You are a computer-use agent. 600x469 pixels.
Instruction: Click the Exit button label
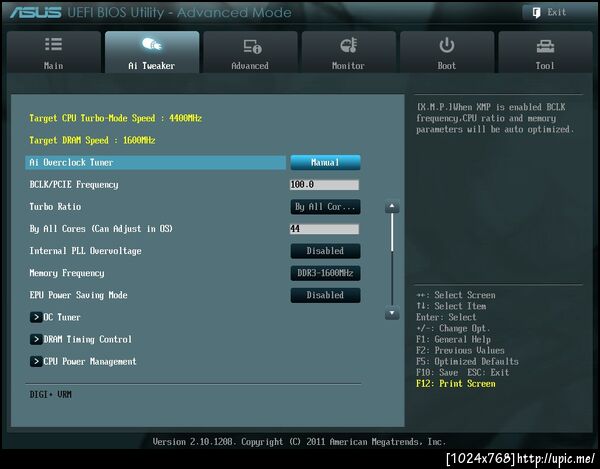click(x=556, y=12)
